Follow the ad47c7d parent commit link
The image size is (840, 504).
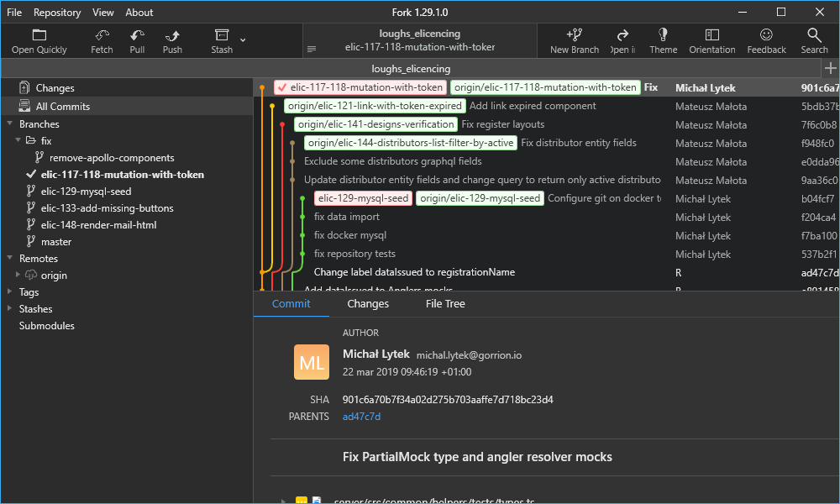click(x=361, y=416)
